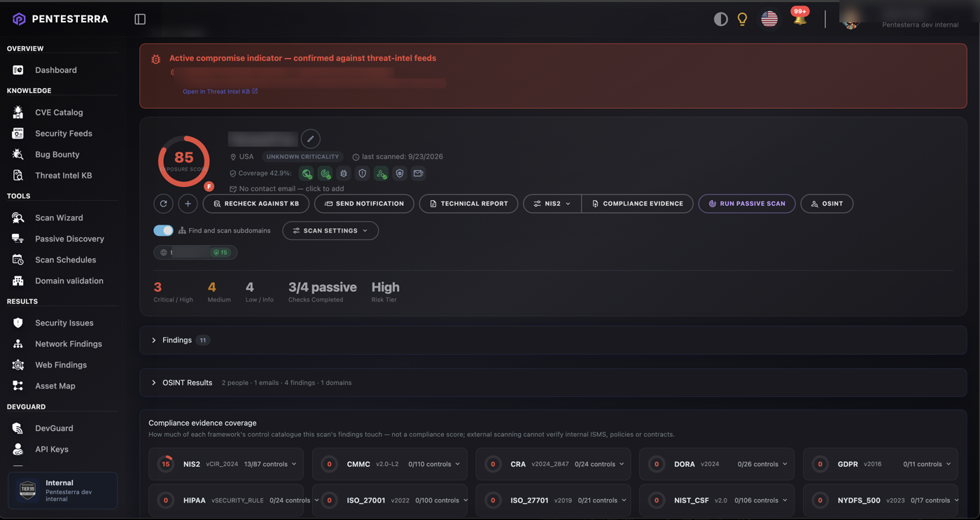980x520 pixels.
Task: Click the Passive Discovery sidebar icon
Action: 18,239
